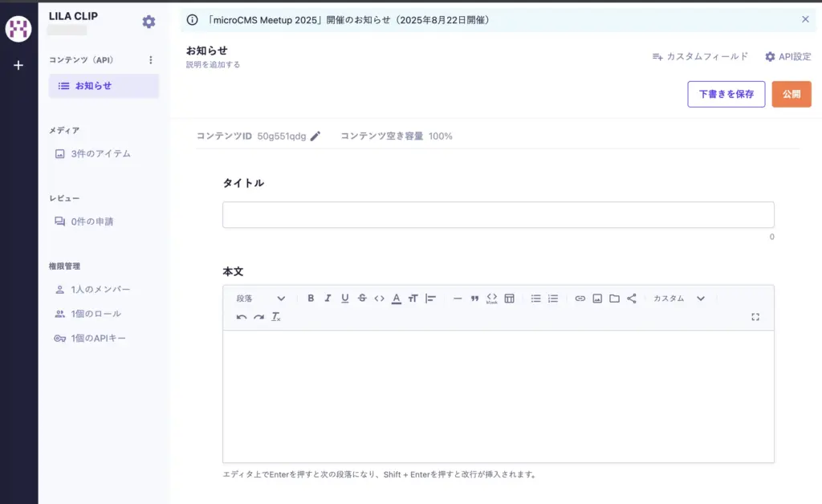The width and height of the screenshot is (822, 504).
Task: Insert a blockquote
Action: [474, 298]
